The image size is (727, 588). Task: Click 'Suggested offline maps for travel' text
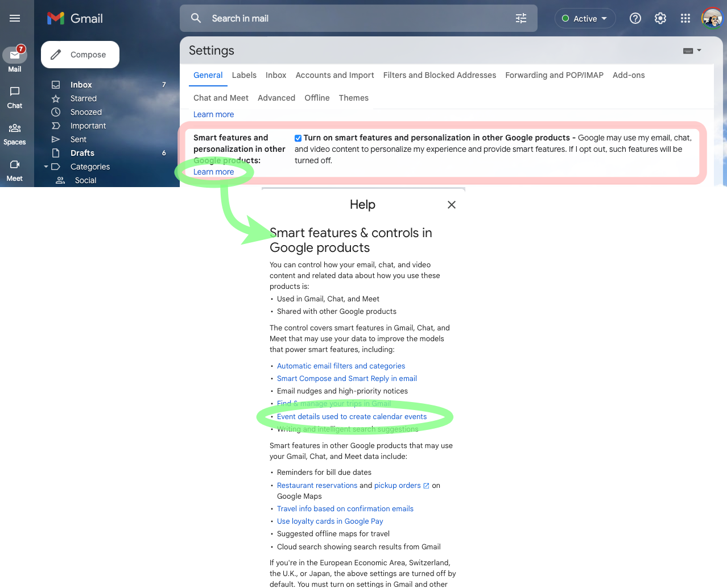(333, 534)
